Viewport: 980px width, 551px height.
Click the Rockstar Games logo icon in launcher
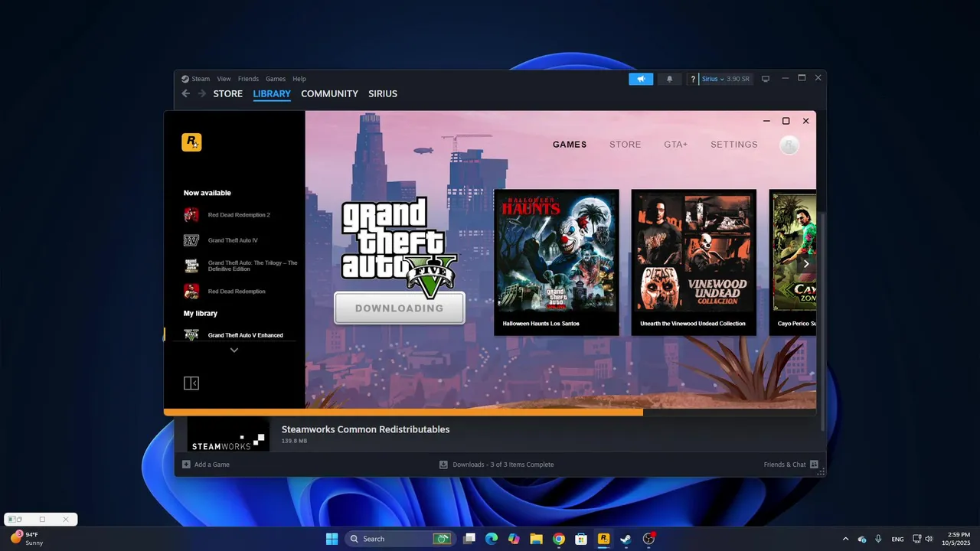(x=191, y=142)
